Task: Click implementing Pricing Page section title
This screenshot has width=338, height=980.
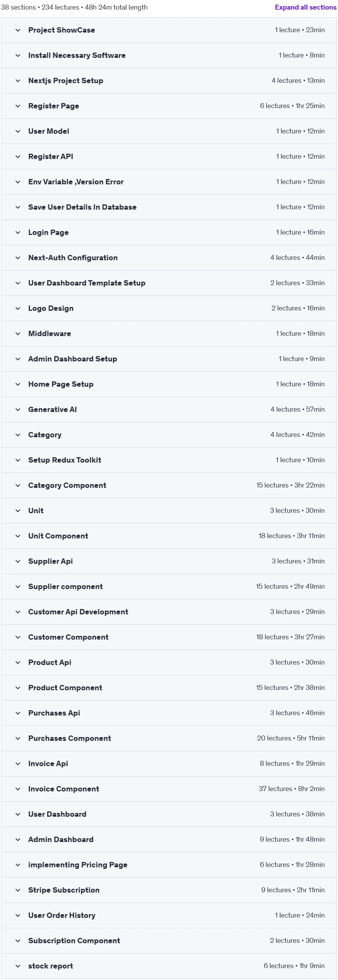Action: pyautogui.click(x=77, y=865)
